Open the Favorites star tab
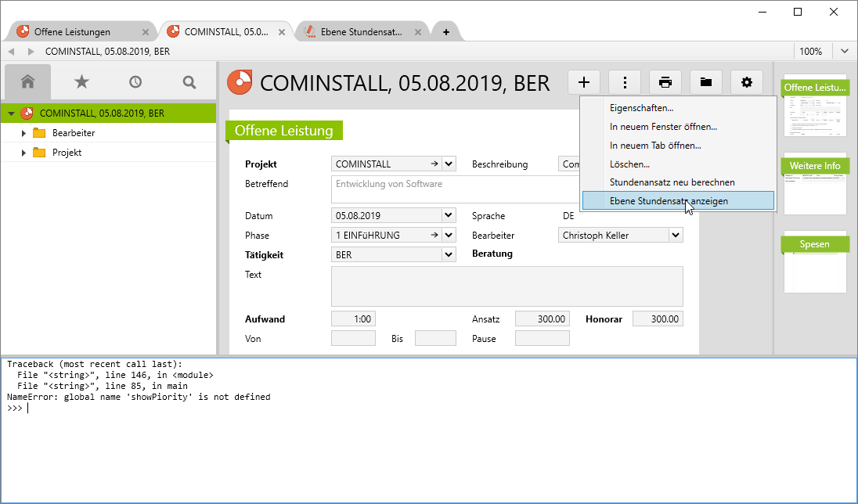Image resolution: width=858 pixels, height=504 pixels. click(81, 81)
